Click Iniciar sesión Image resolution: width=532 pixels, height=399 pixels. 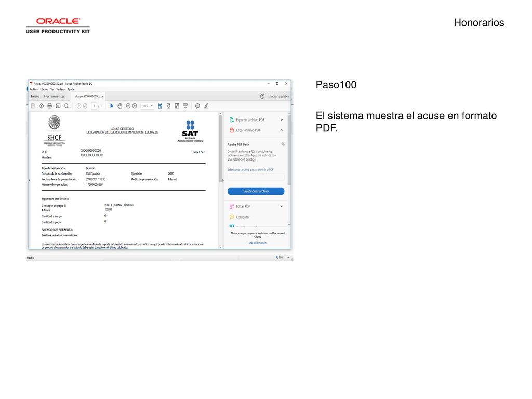pyautogui.click(x=278, y=96)
